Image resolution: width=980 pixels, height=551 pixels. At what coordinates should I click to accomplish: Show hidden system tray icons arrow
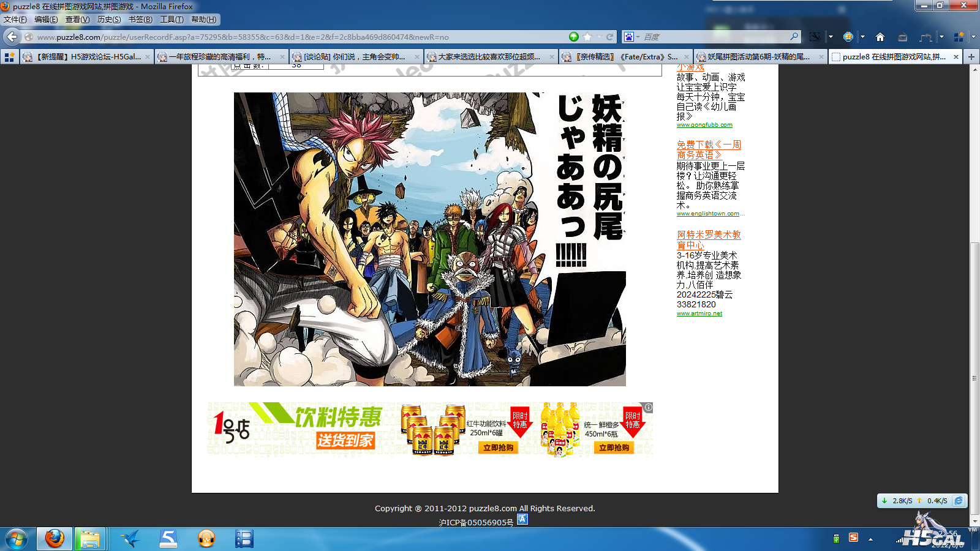870,539
